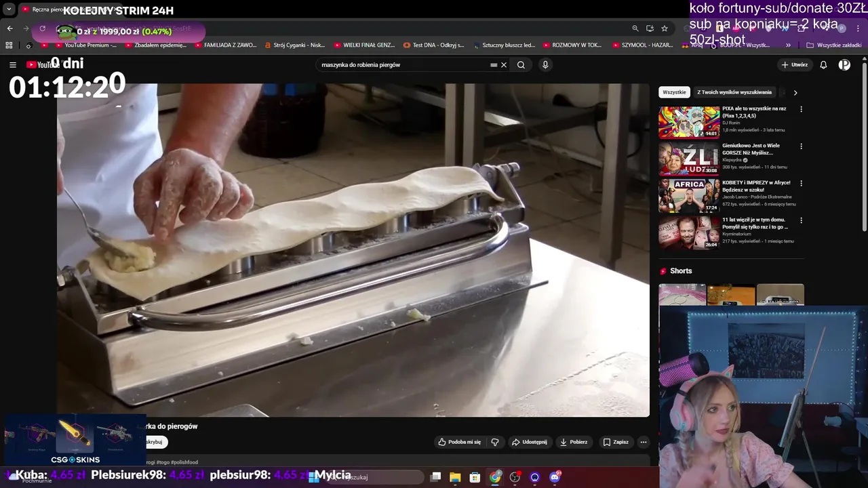Click the video player frame to pause

coord(353,250)
